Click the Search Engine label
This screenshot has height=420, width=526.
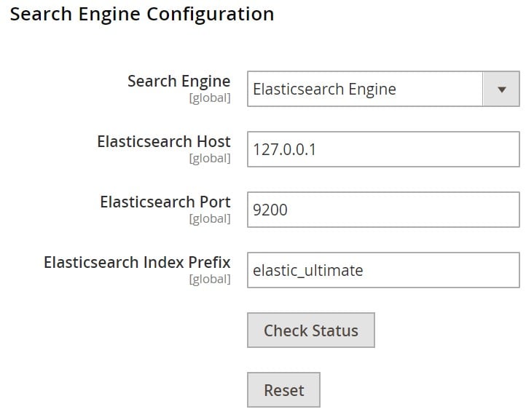[x=179, y=81]
